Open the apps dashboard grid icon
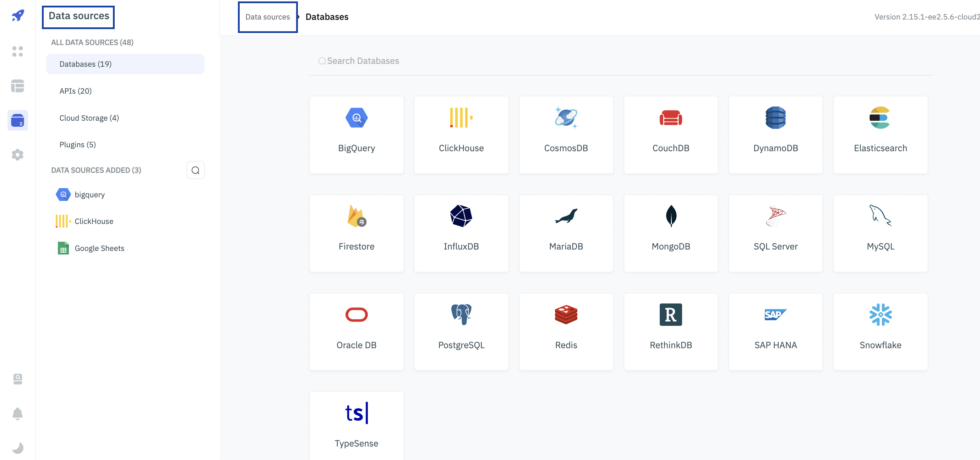The width and height of the screenshot is (980, 460). point(17,51)
